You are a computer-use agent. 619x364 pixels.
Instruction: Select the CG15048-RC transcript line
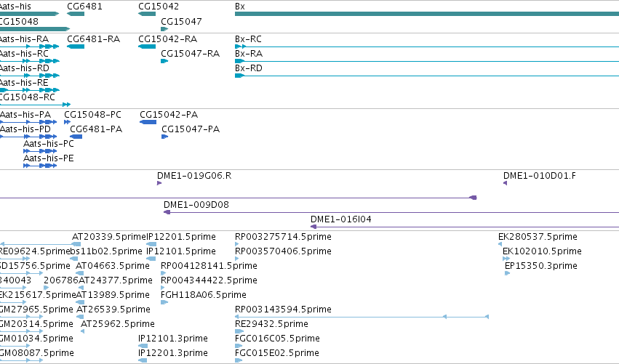coord(35,105)
